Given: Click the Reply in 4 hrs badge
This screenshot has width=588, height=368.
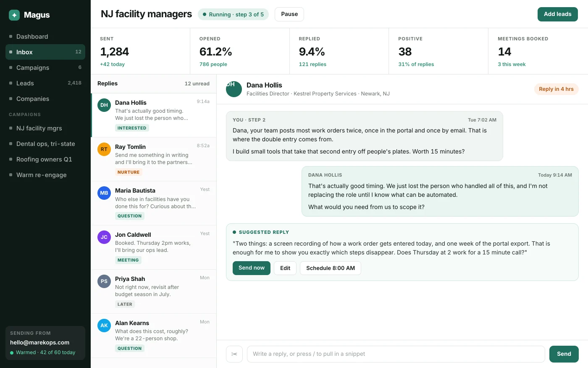Looking at the screenshot, I should point(556,89).
